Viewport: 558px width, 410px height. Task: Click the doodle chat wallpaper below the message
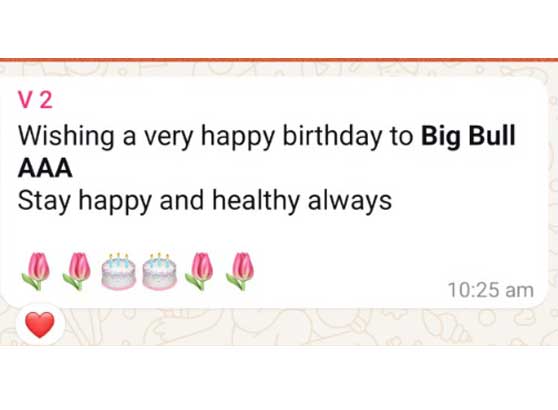pos(285,327)
